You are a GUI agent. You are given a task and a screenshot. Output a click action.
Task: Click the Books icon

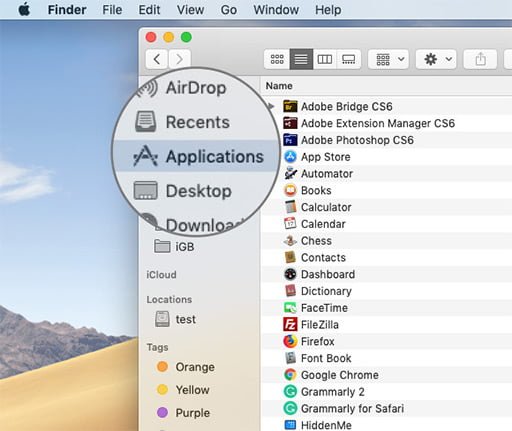click(290, 190)
